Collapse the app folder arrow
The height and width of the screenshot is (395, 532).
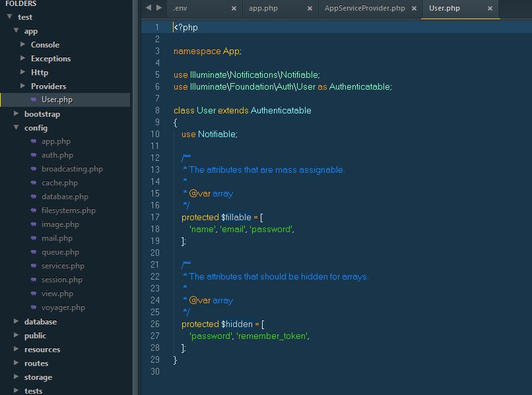point(16,30)
